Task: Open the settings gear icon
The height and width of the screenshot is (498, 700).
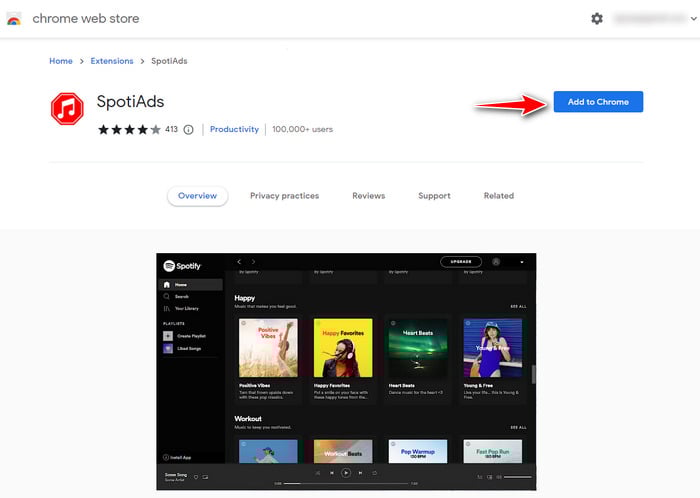Action: coord(597,19)
